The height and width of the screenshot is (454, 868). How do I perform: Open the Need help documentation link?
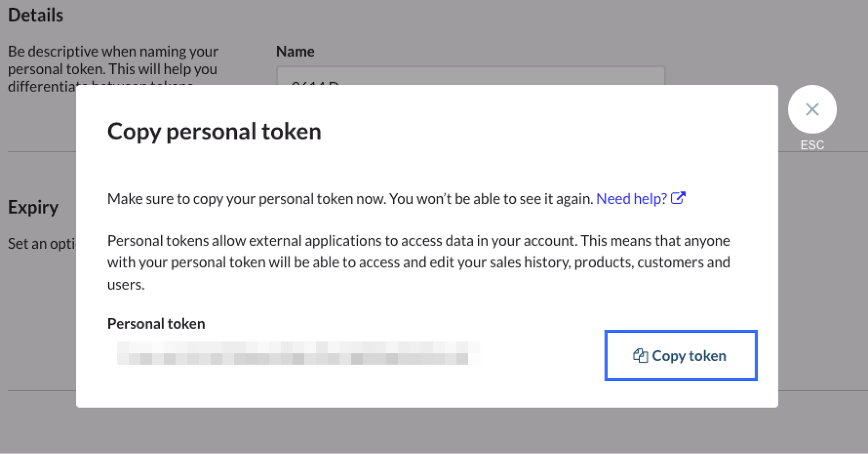click(632, 198)
